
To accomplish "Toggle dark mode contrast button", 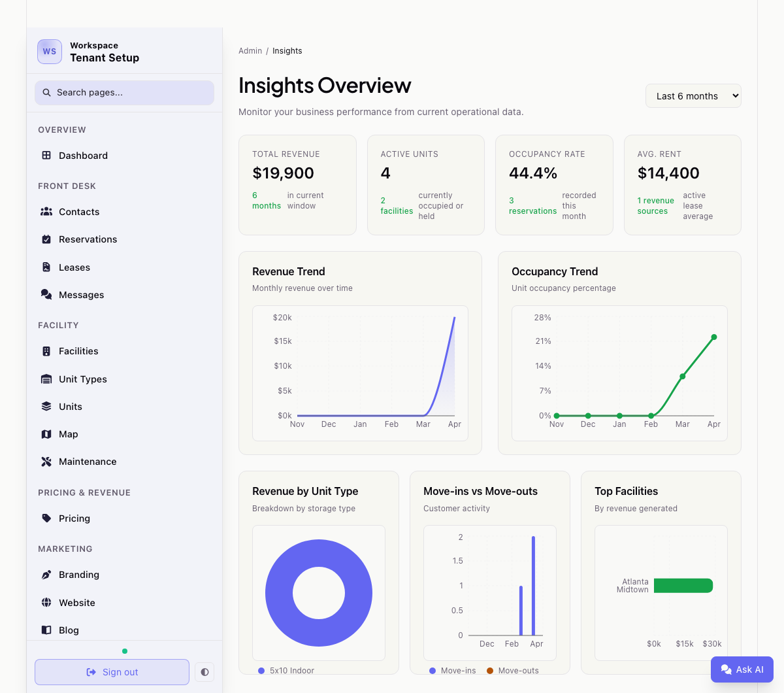I will coord(204,672).
